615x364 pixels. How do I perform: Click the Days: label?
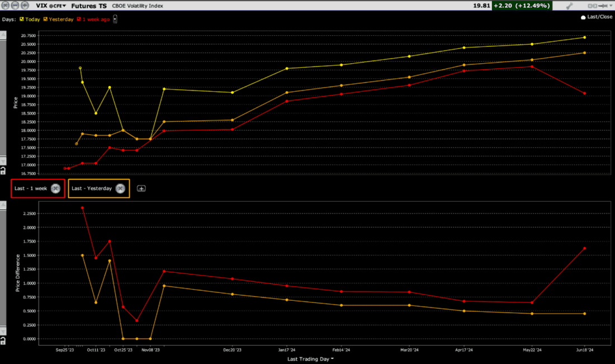pos(9,19)
